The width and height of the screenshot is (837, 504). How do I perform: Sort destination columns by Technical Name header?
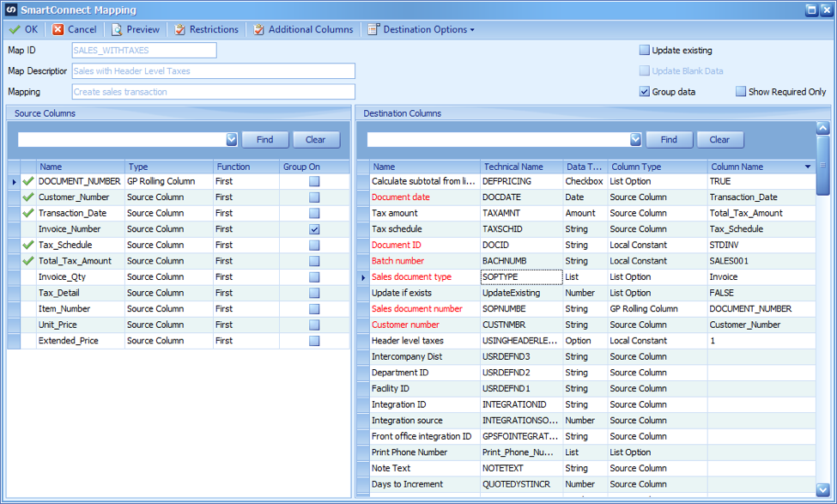(x=521, y=167)
